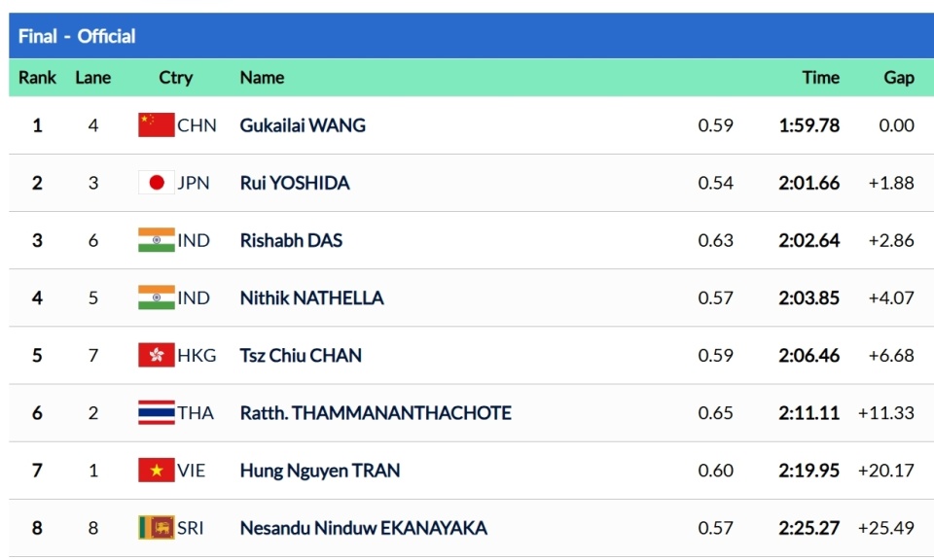Click the Lane column header
The height and width of the screenshot is (560, 934).
point(93,78)
